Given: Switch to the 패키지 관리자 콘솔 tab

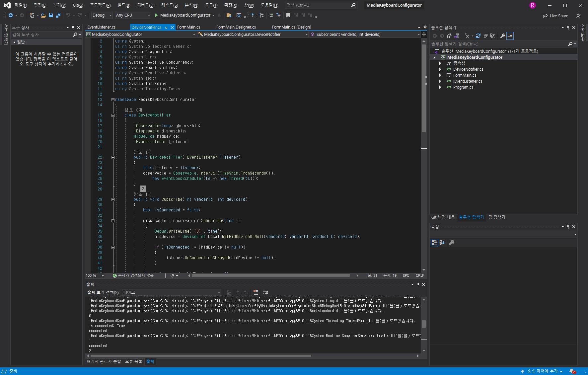Looking at the screenshot, I should pyautogui.click(x=104, y=361).
